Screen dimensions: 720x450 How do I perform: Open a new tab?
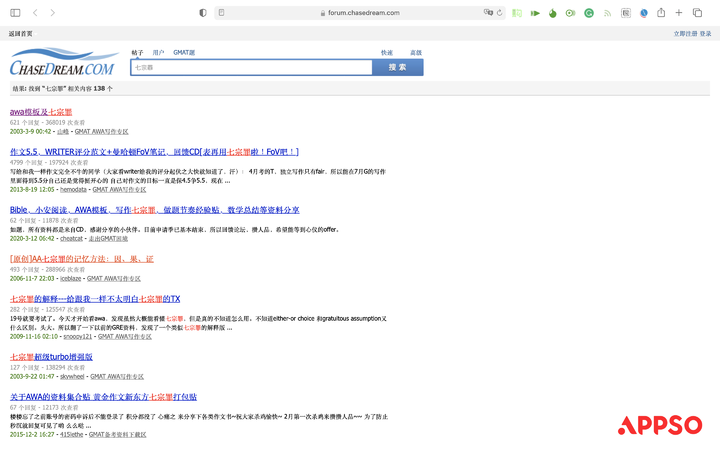point(679,13)
